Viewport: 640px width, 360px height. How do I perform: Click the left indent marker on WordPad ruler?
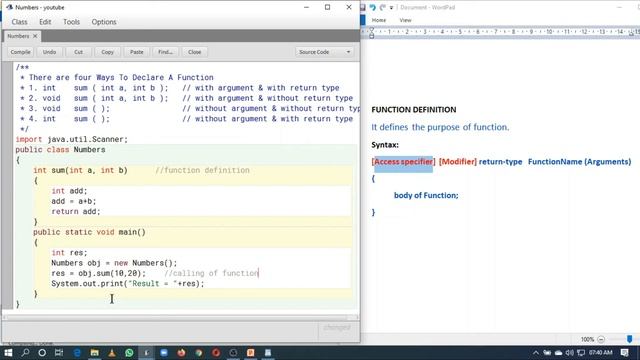coord(371,33)
